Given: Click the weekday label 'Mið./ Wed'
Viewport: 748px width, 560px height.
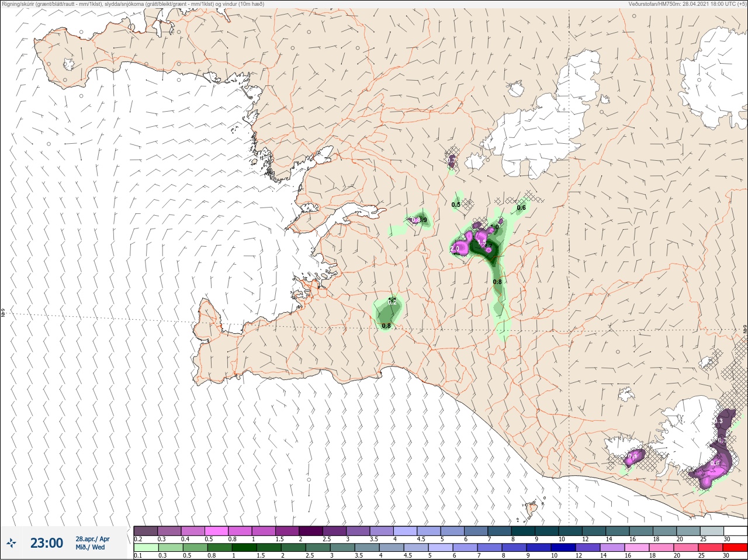Looking at the screenshot, I should click(x=91, y=547).
